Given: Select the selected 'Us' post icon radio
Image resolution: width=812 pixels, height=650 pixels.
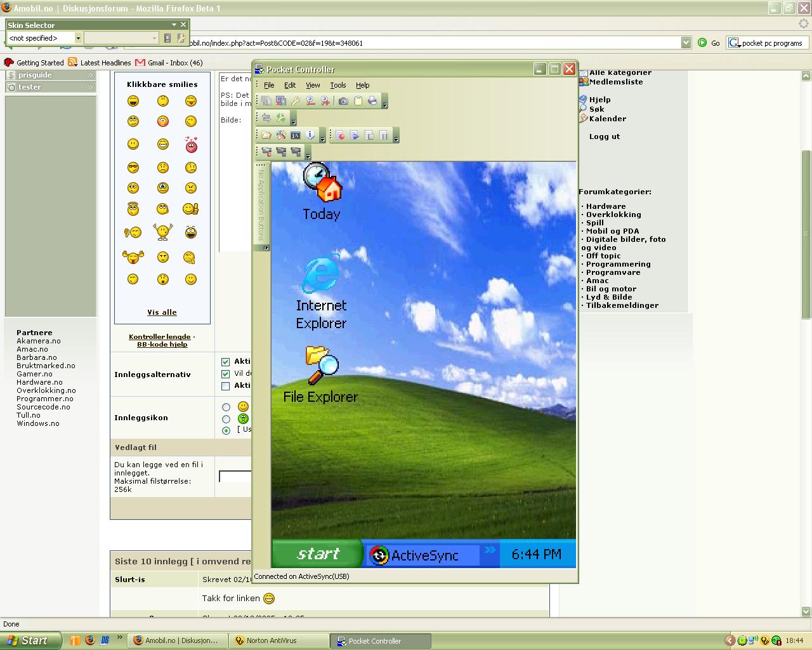Looking at the screenshot, I should 226,430.
